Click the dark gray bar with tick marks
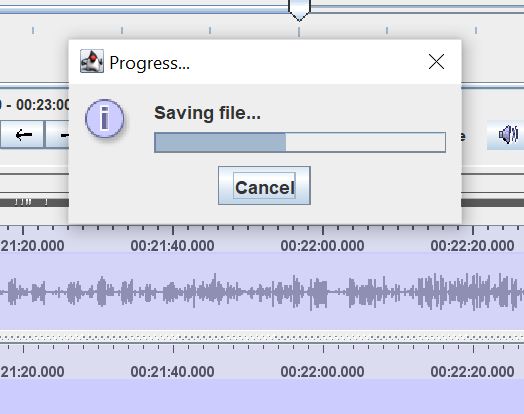The height and width of the screenshot is (414, 524). 34,202
